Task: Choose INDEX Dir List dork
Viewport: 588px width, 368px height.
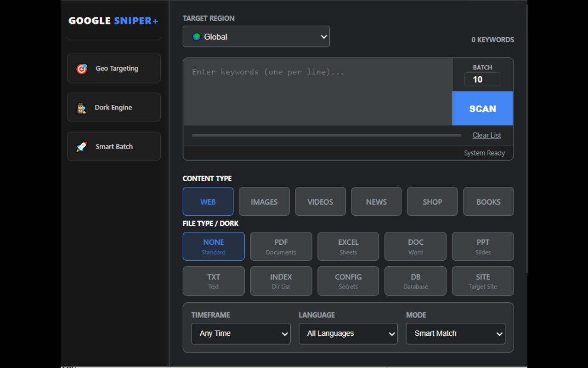Action: coord(281,281)
